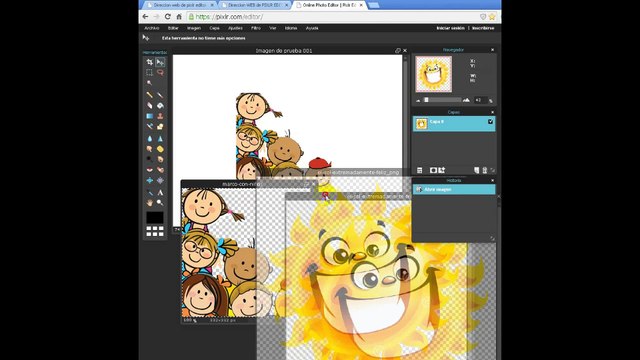640x360 pixels.
Task: Add a layer mask in Capas panel
Action: click(x=433, y=170)
